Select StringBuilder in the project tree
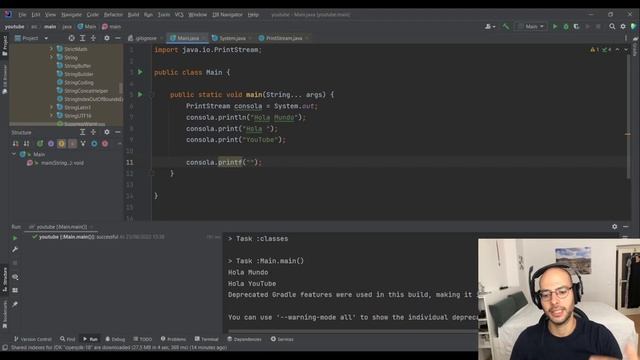The image size is (640, 360). coord(79,74)
